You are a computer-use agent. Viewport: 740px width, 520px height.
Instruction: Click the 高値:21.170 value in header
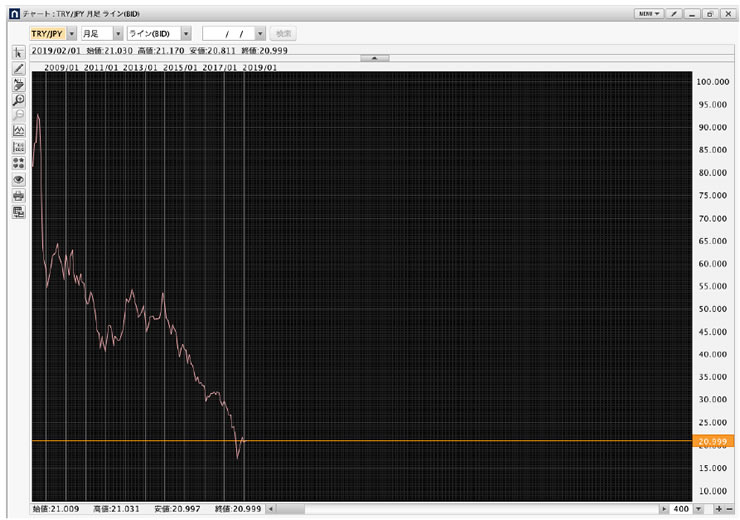161,50
